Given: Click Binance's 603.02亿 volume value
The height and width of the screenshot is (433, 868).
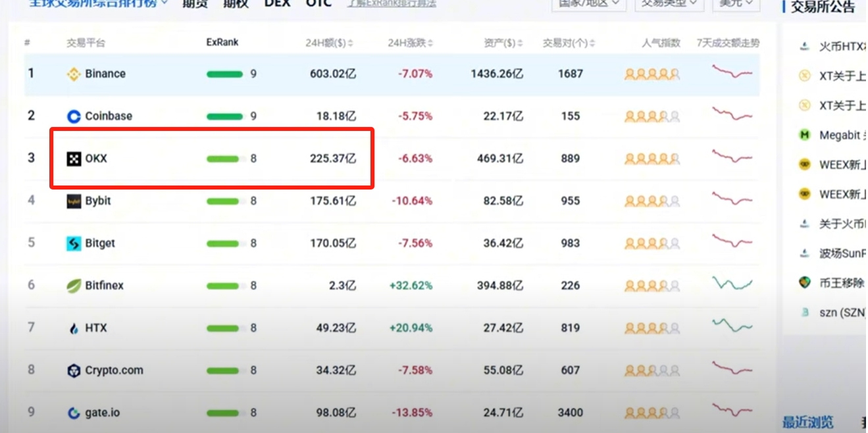Looking at the screenshot, I should click(x=333, y=74).
